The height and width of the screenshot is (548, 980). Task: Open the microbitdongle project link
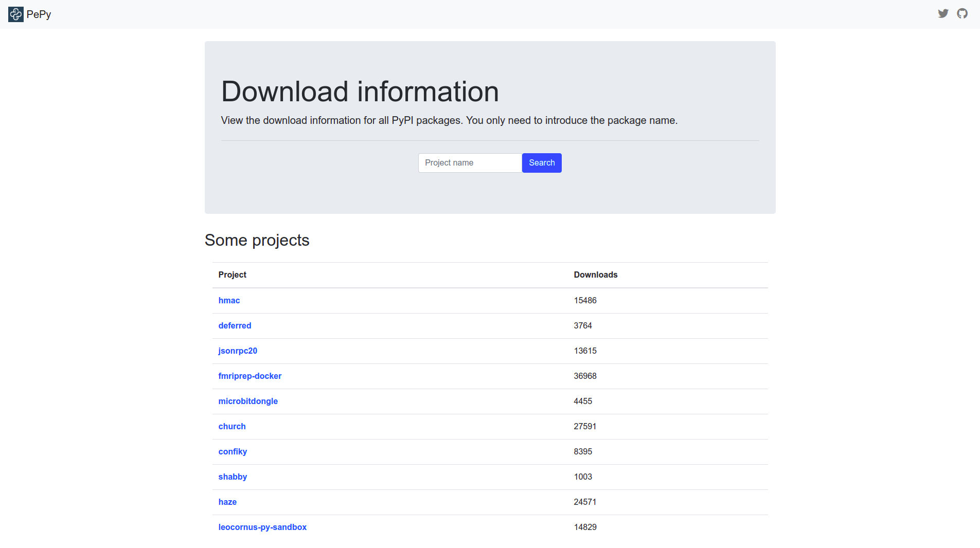click(x=248, y=401)
